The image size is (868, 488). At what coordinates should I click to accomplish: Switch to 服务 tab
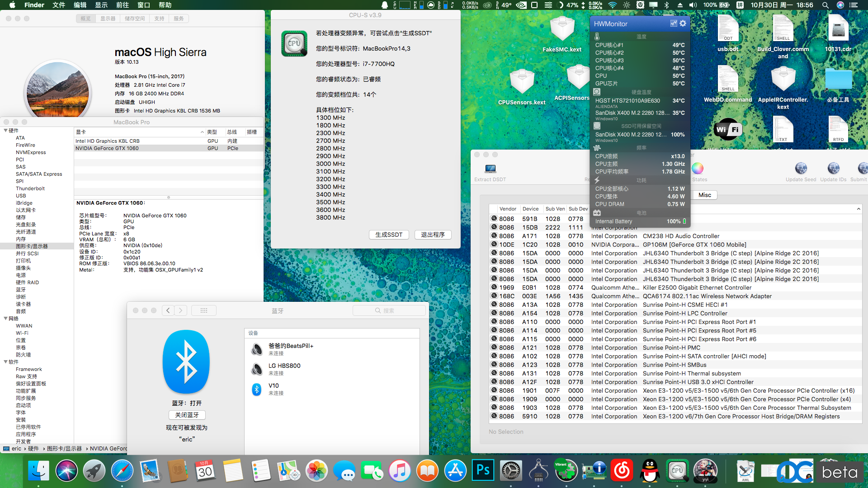(179, 19)
